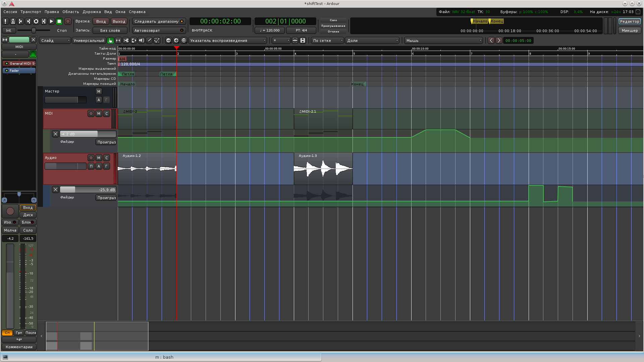Screen dimensions: 644x362
Task: Toggle the metronome click button
Action: pyautogui.click(x=13, y=21)
